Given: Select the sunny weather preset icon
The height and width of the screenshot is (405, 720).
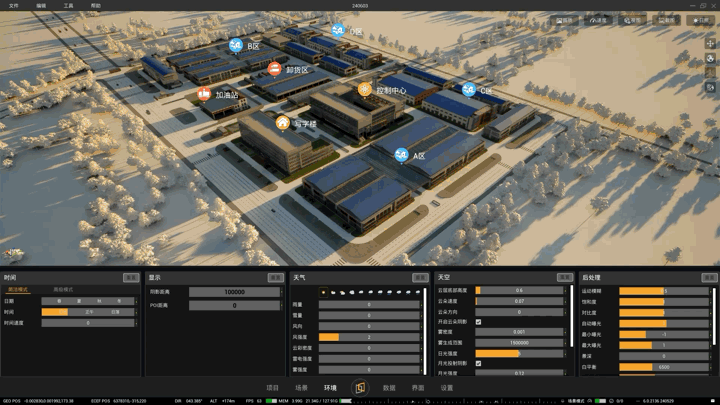Looking at the screenshot, I should [x=323, y=292].
